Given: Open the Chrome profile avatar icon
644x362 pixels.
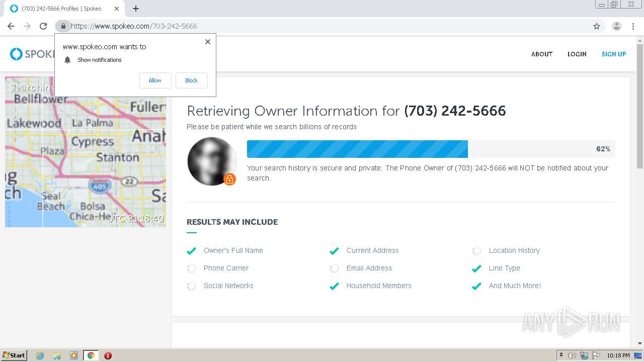Looking at the screenshot, I should click(617, 26).
